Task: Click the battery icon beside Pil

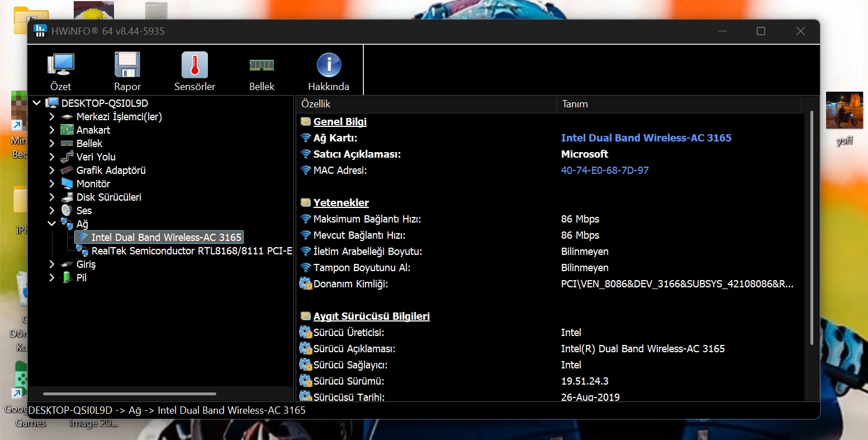Action: [x=67, y=278]
